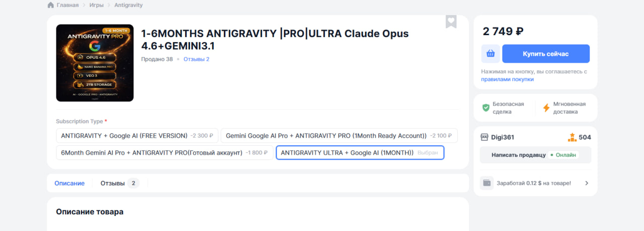Viewport: 644px width, 231px height.
Task: Click the instant delivery lightning icon
Action: pyautogui.click(x=546, y=107)
